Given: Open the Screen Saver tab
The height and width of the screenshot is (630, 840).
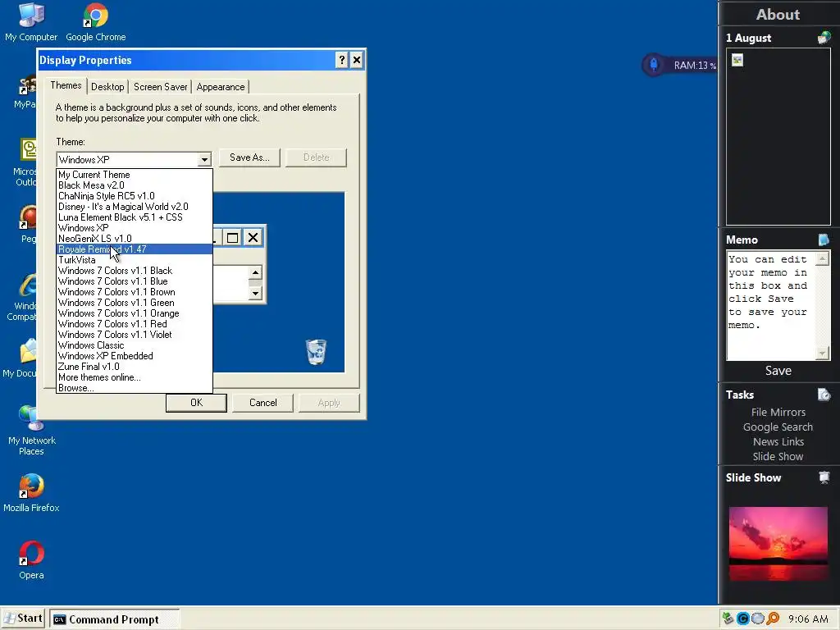Looking at the screenshot, I should click(x=160, y=87).
